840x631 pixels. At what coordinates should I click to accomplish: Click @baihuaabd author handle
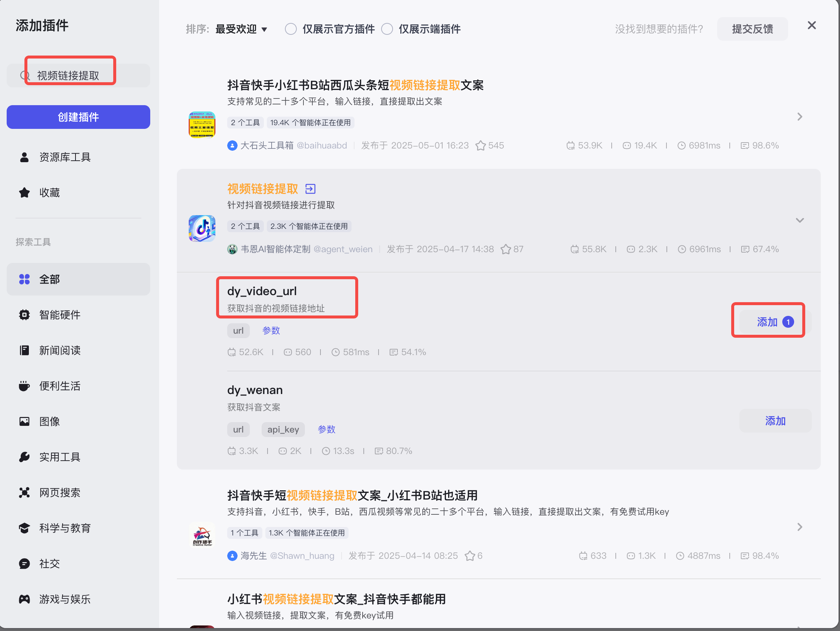click(322, 146)
